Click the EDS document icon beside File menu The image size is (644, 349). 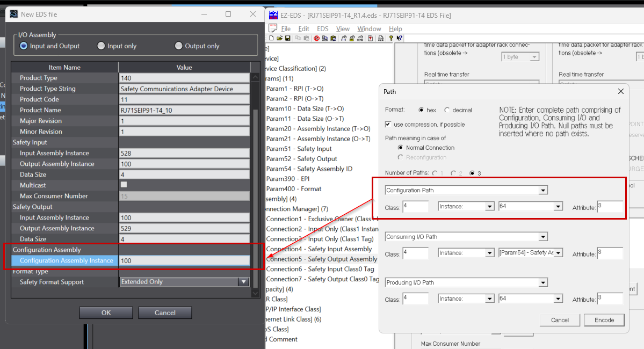click(273, 28)
